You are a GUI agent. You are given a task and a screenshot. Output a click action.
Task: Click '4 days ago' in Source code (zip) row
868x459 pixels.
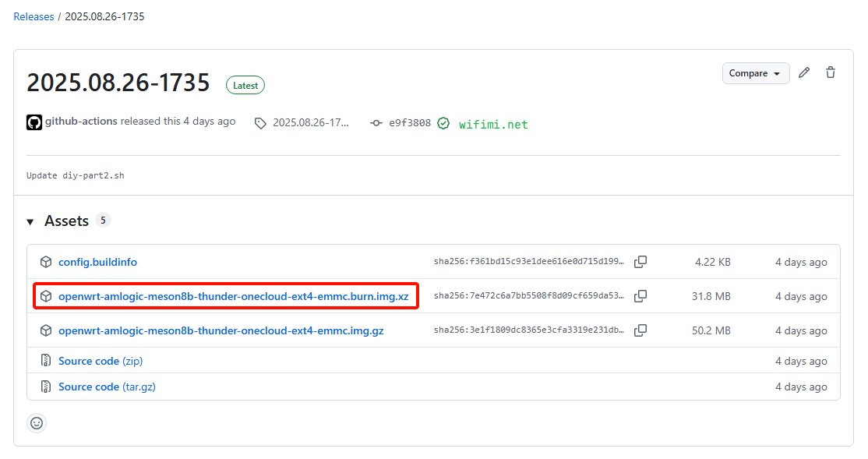[x=801, y=361]
